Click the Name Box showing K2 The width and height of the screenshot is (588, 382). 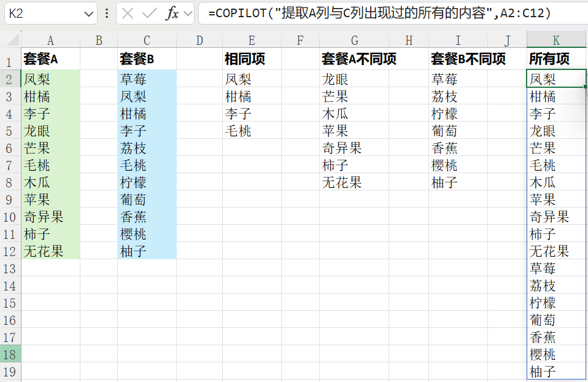43,13
